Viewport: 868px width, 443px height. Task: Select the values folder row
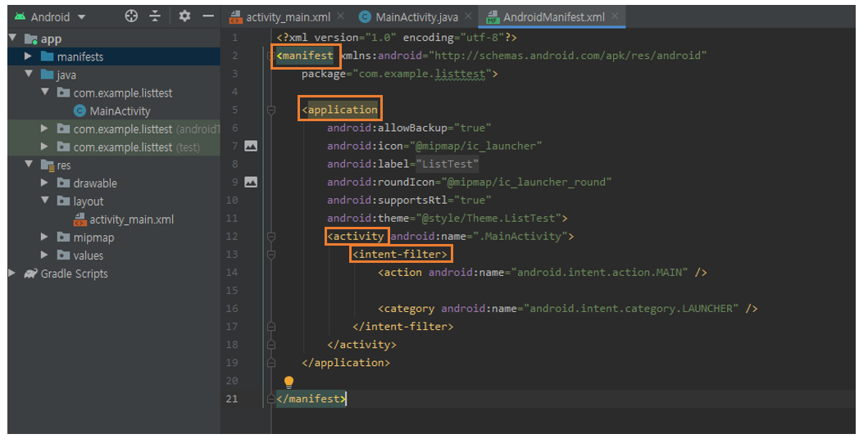tap(113, 255)
